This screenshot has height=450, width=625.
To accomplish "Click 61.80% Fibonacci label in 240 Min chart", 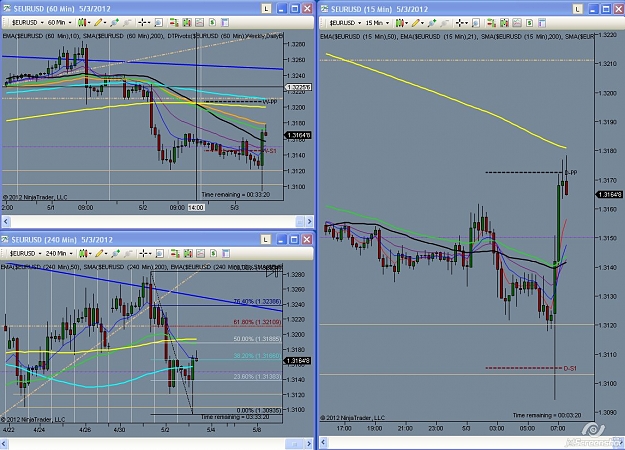I will [x=257, y=322].
